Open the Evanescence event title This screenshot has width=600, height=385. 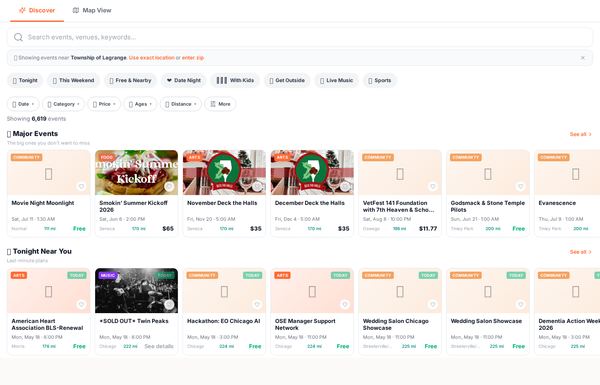[x=557, y=203]
